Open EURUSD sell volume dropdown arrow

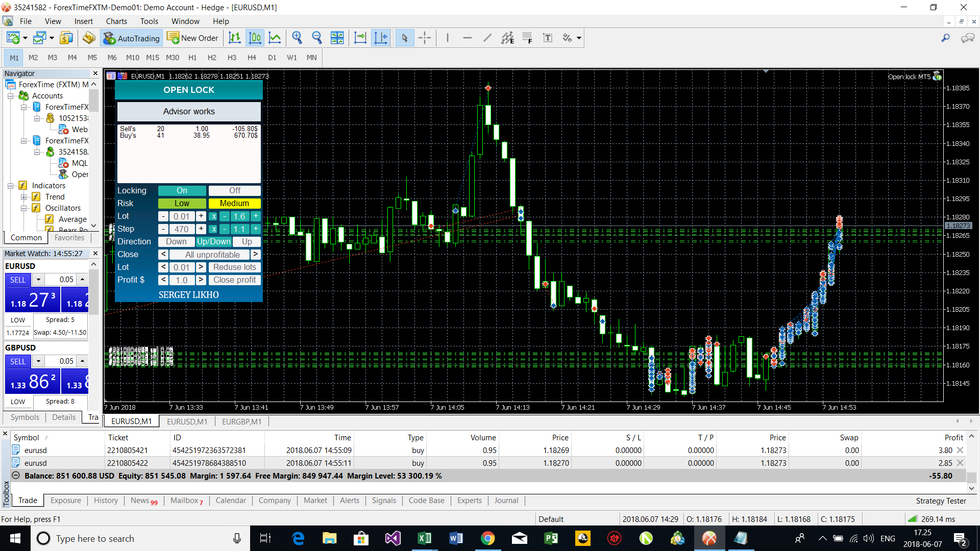point(38,280)
